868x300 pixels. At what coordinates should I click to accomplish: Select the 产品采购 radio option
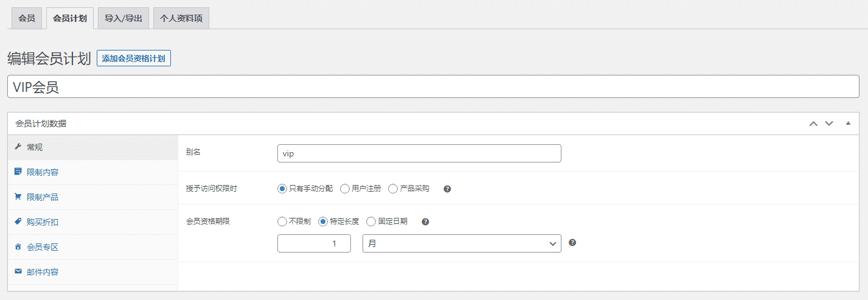pyautogui.click(x=393, y=189)
